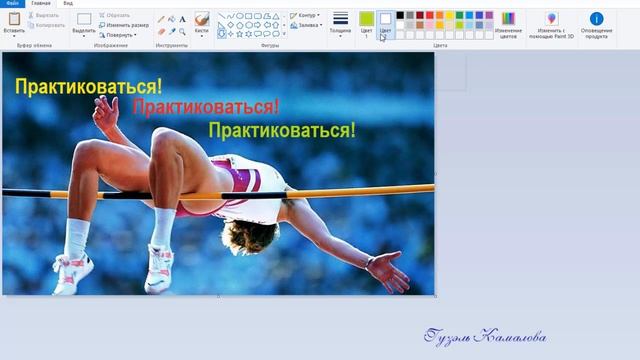The image size is (640, 360).
Task: Expand the Вставить dropdown arrow
Action: 14,36
